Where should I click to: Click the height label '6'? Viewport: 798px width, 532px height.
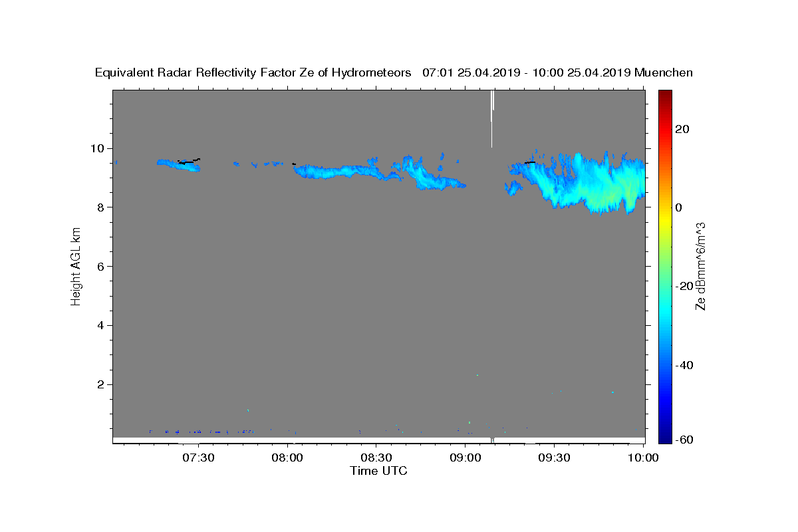101,267
